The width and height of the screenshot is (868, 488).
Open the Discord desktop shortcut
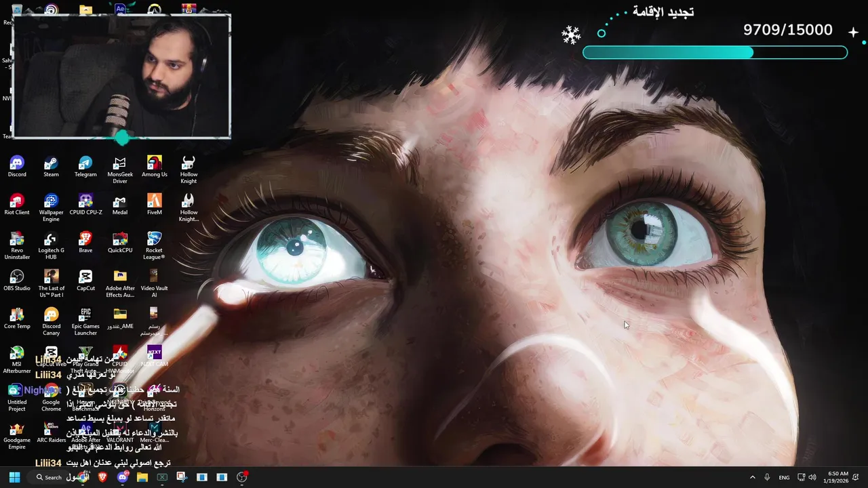pyautogui.click(x=17, y=167)
